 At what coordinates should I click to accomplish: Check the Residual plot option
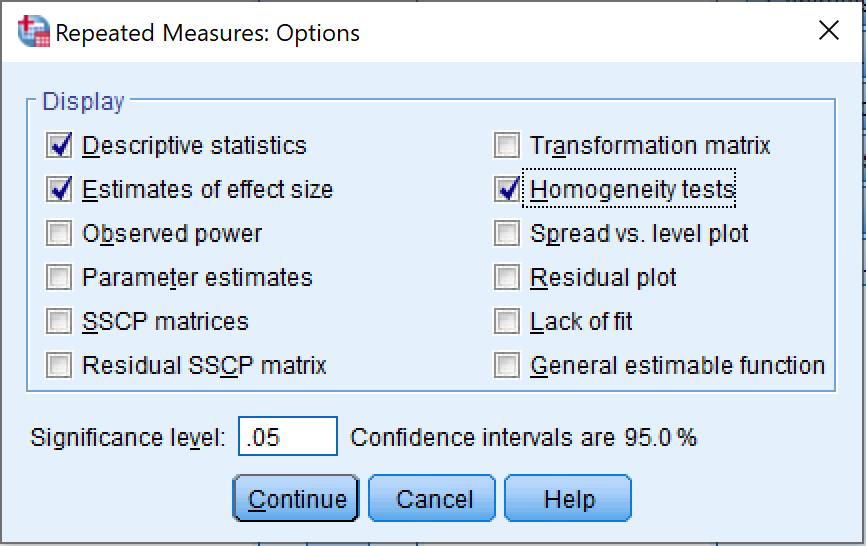[x=508, y=278]
